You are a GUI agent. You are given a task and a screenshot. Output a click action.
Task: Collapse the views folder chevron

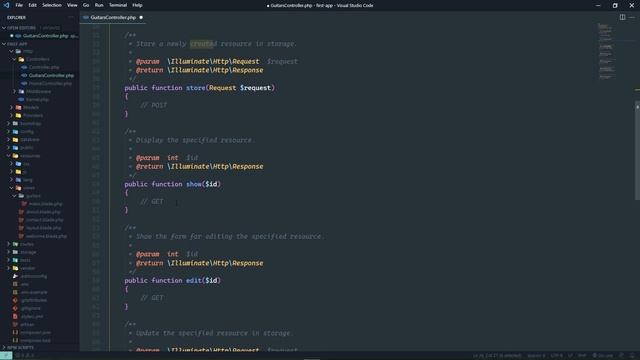tap(11, 188)
